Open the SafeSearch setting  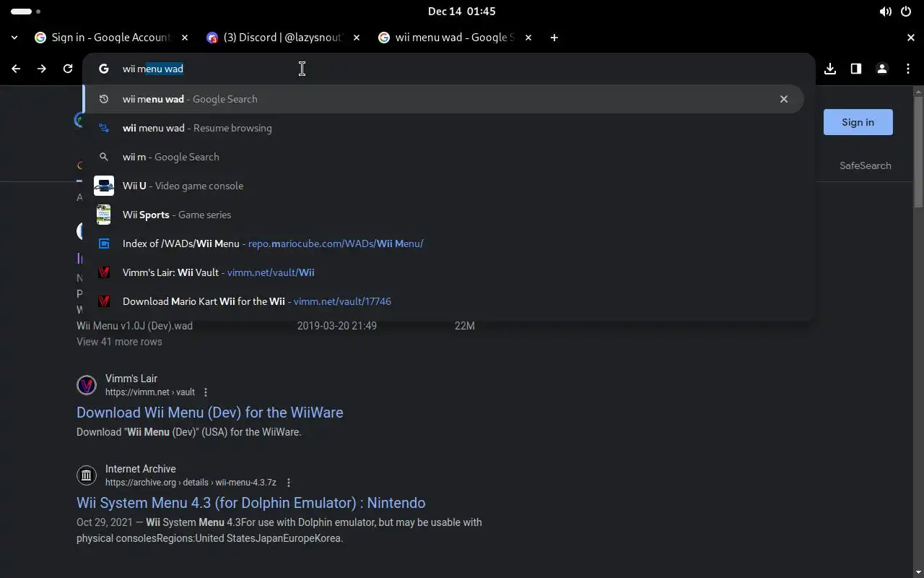click(x=865, y=165)
